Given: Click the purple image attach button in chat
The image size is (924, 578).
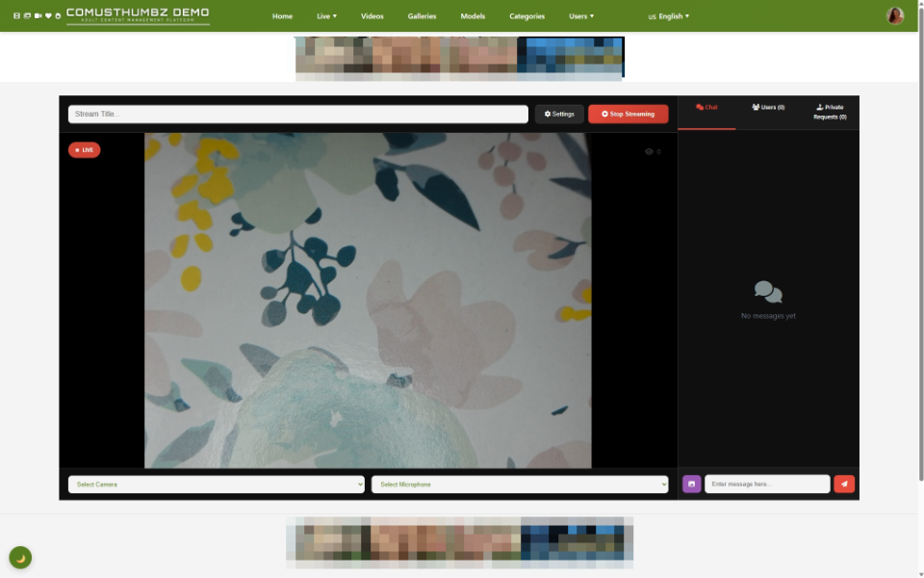Looking at the screenshot, I should pos(691,484).
